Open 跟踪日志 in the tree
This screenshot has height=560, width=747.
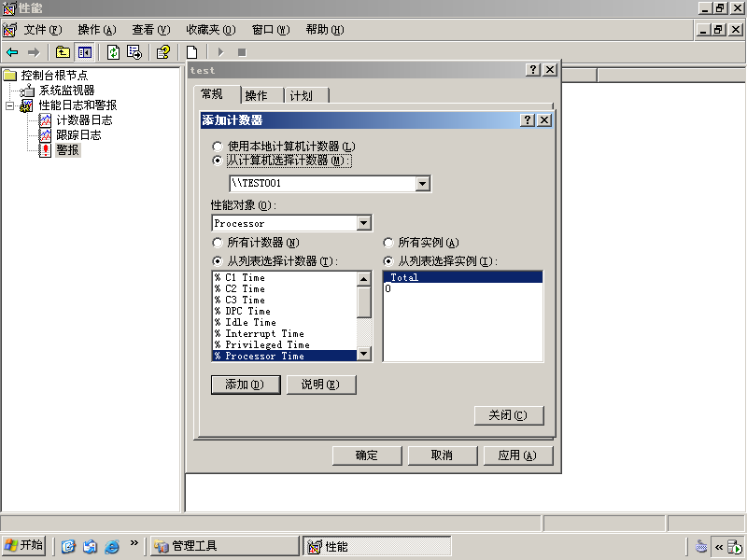tap(78, 135)
